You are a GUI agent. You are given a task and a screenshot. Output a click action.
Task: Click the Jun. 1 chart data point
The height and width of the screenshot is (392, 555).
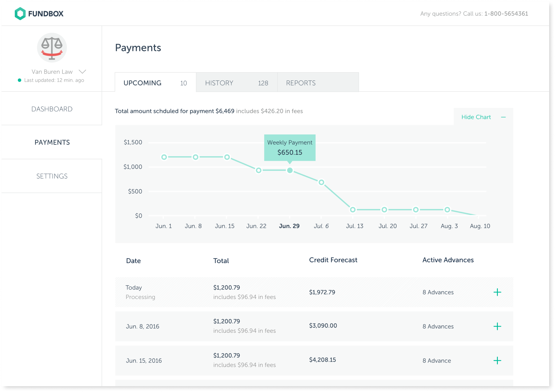pyautogui.click(x=164, y=157)
